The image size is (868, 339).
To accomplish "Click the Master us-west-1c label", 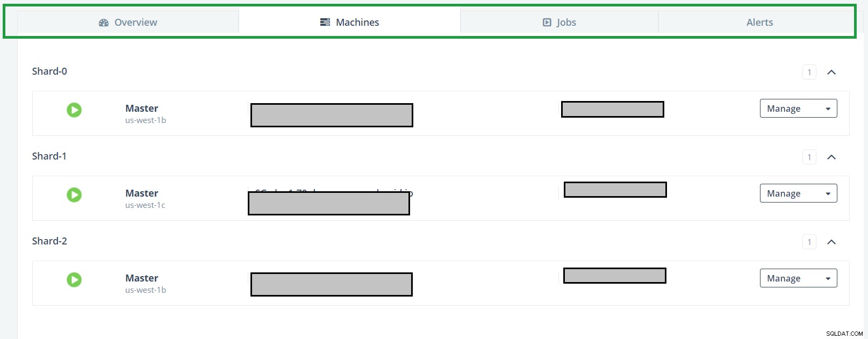I will 145,198.
